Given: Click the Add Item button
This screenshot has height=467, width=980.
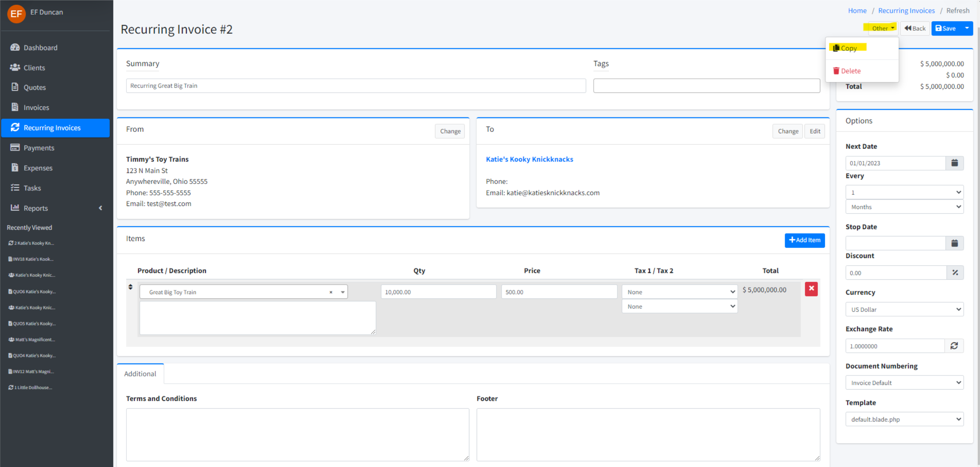Looking at the screenshot, I should coord(804,240).
